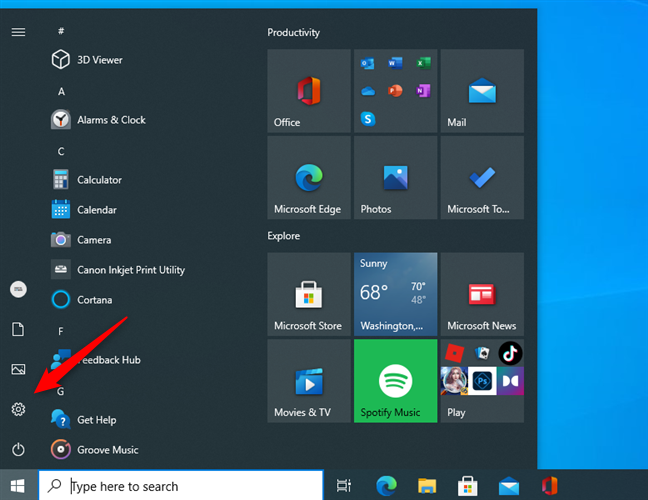Image resolution: width=648 pixels, height=500 pixels.
Task: Open Feedback Hub
Action: pos(96,360)
